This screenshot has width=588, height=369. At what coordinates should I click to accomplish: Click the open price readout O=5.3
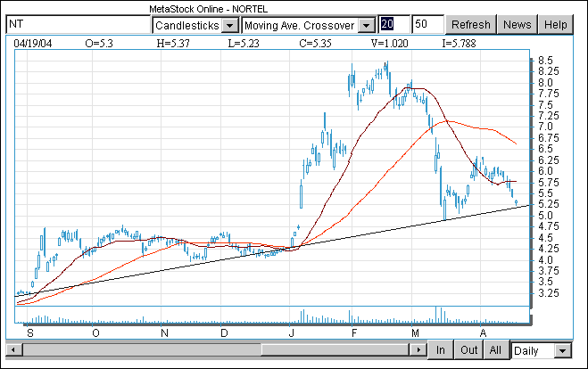pyautogui.click(x=99, y=44)
